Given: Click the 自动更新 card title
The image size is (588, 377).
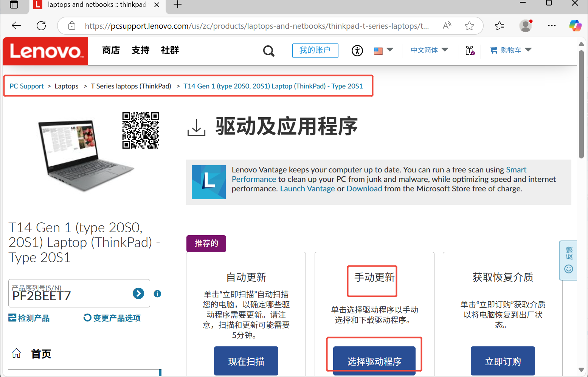Looking at the screenshot, I should click(x=246, y=277).
